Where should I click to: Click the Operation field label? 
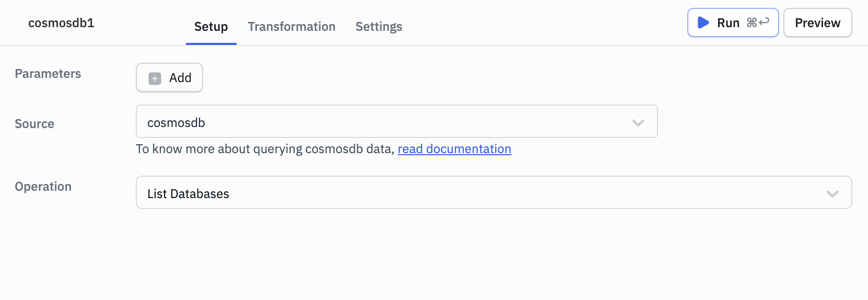[43, 187]
